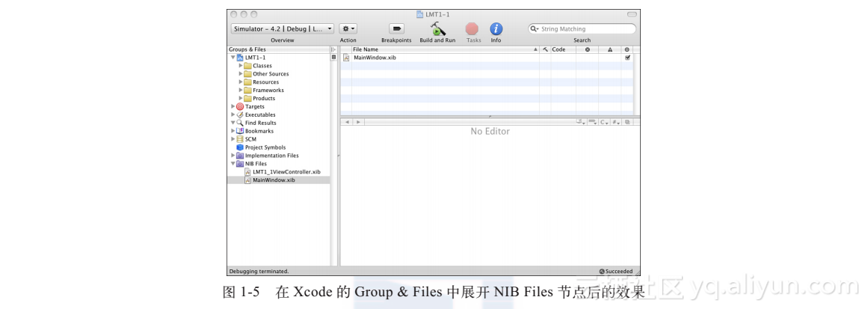Click the NIB Files smart group icon
868x309 pixels.
[x=240, y=164]
